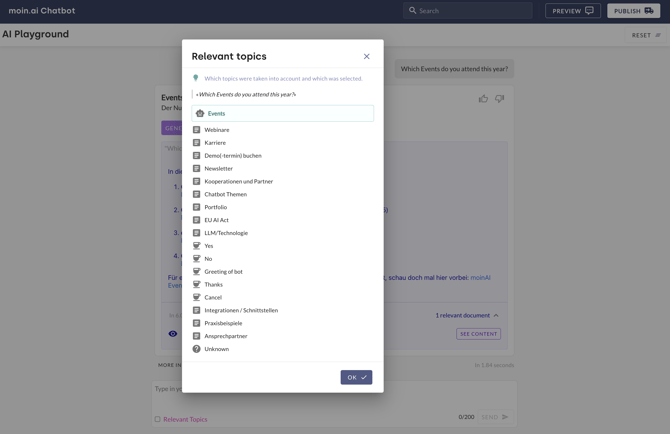
Task: Toggle the Relevant Topics checkbox
Action: coord(158,419)
